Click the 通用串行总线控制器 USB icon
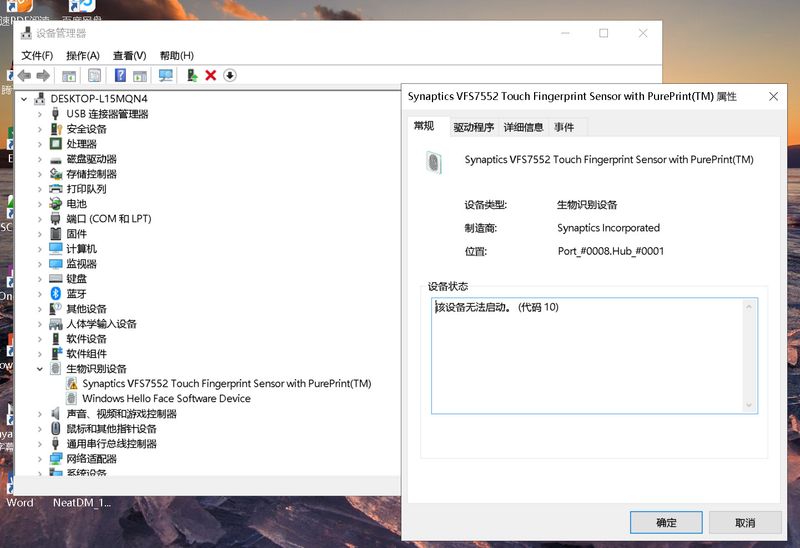The width and height of the screenshot is (800, 548). [x=56, y=443]
